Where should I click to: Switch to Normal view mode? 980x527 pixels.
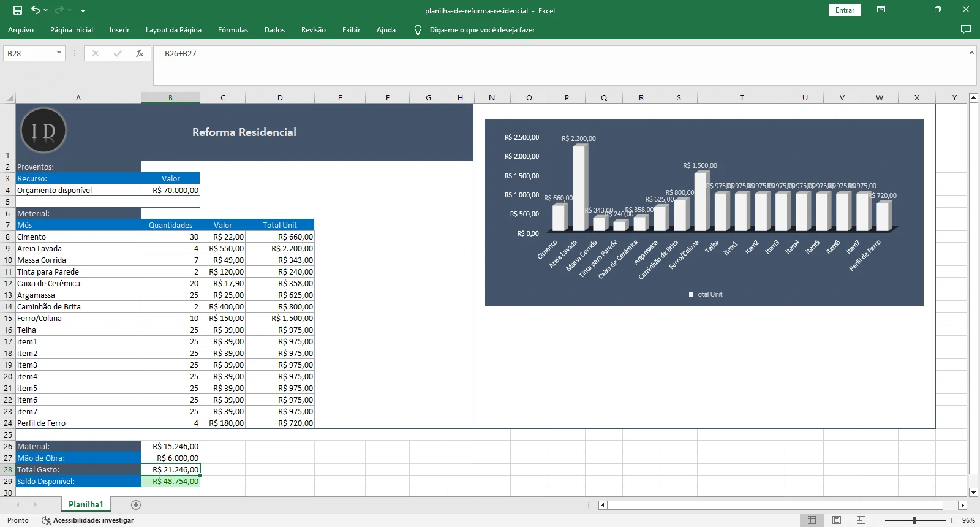(812, 520)
